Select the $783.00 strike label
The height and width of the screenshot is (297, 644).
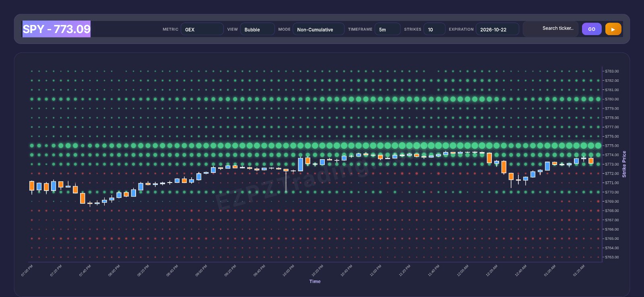click(x=612, y=71)
